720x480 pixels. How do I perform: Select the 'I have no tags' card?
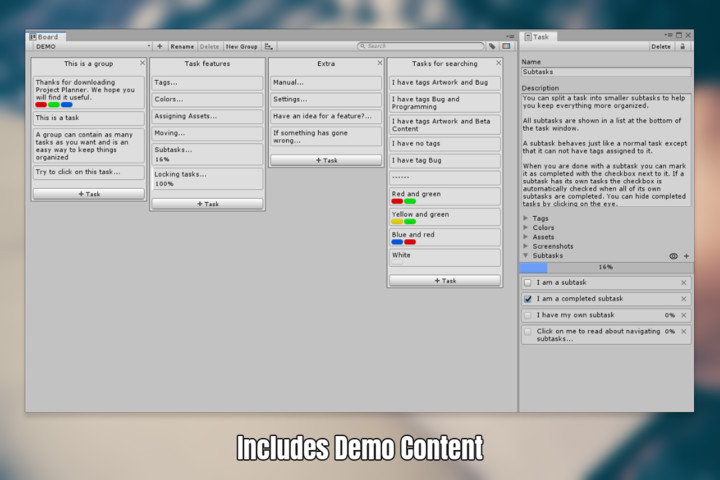pos(445,144)
